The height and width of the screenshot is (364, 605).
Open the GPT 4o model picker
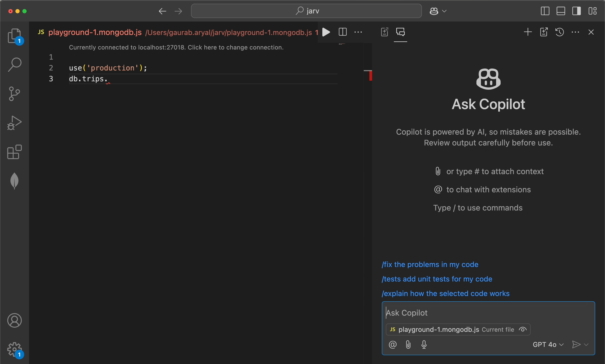(x=548, y=345)
